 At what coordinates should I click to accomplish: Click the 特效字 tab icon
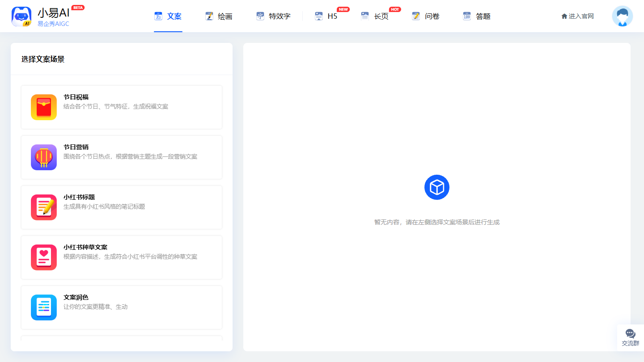[x=260, y=16]
